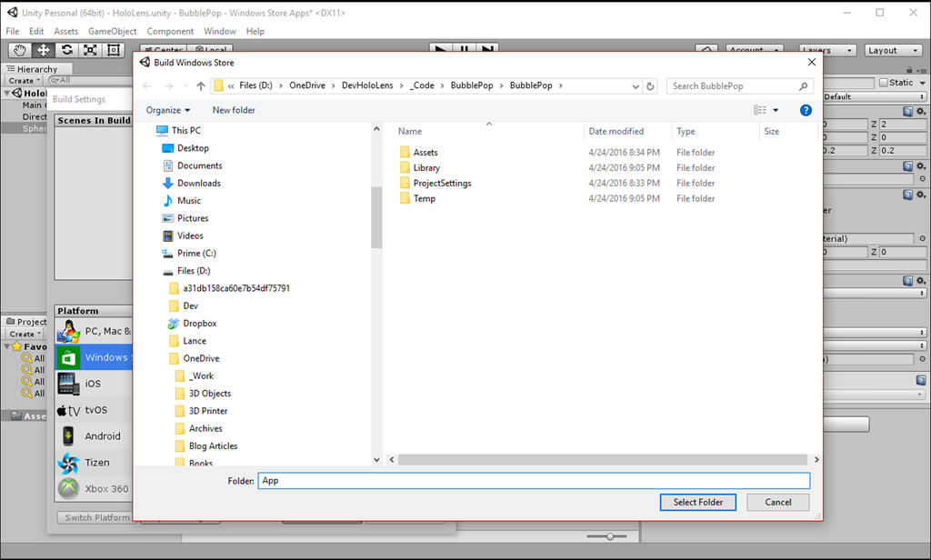This screenshot has height=560, width=931.
Task: Select Downloads in the navigation tree
Action: click(x=199, y=184)
